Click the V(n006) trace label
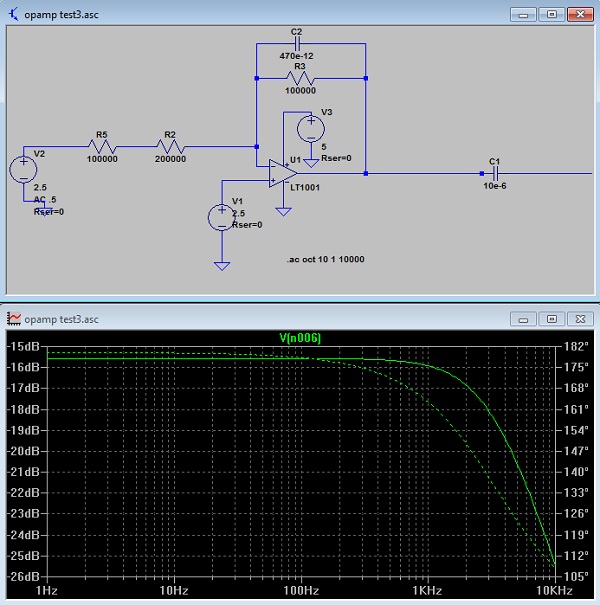 pyautogui.click(x=300, y=337)
